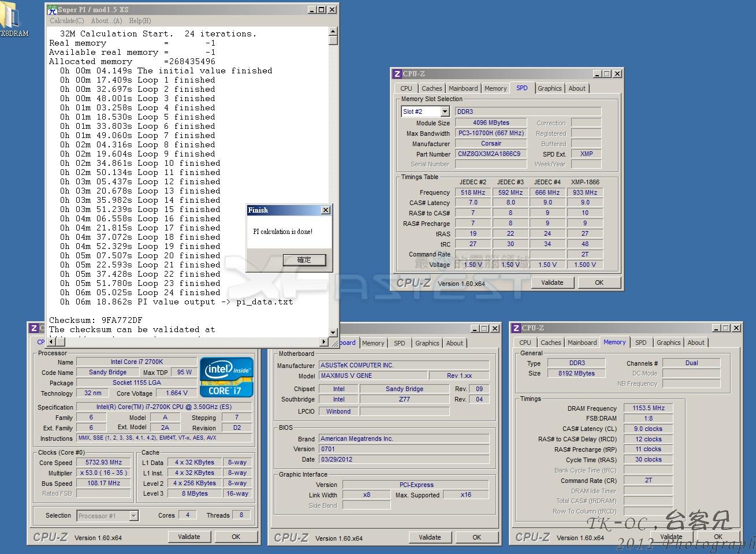Close the CPU-Z SPD window
The image size is (756, 554).
click(x=617, y=74)
